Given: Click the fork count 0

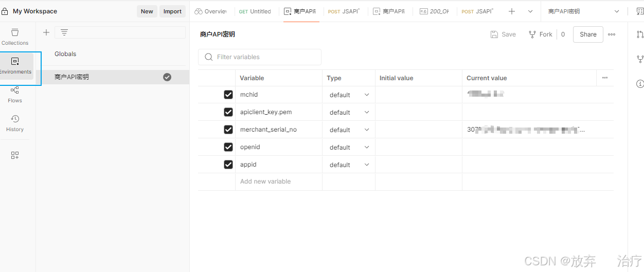Looking at the screenshot, I should [x=563, y=34].
